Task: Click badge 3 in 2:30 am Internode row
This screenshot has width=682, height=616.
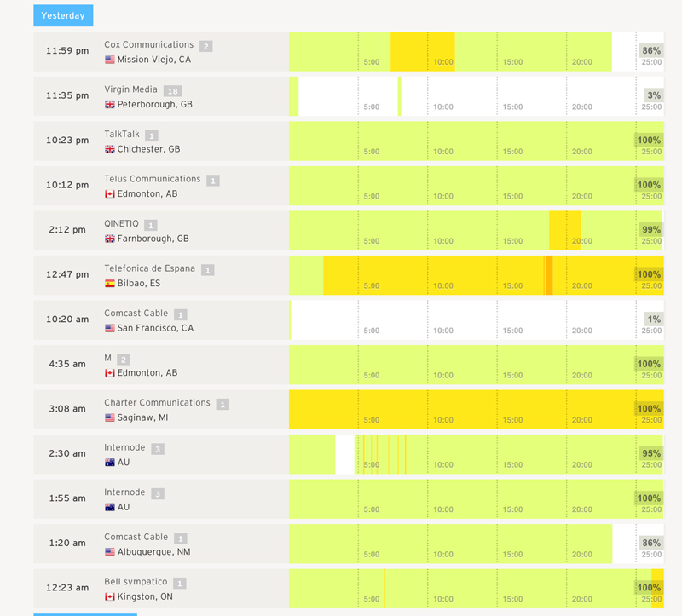Action: coord(158,449)
